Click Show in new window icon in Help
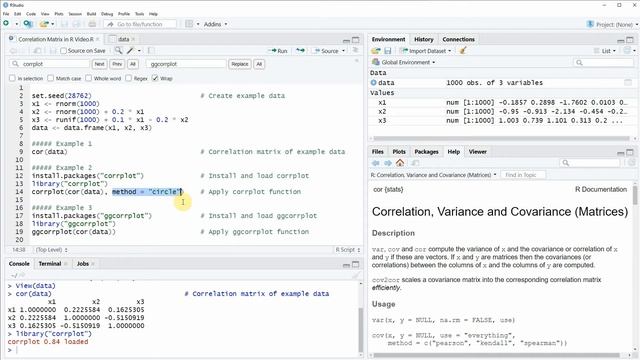This screenshot has width=640, height=360. [x=415, y=163]
